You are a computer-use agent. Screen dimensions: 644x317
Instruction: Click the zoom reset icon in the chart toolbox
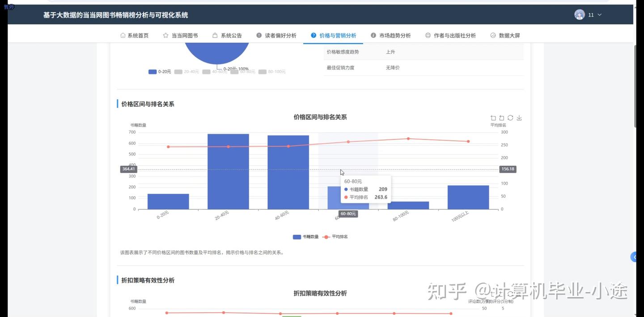[502, 118]
